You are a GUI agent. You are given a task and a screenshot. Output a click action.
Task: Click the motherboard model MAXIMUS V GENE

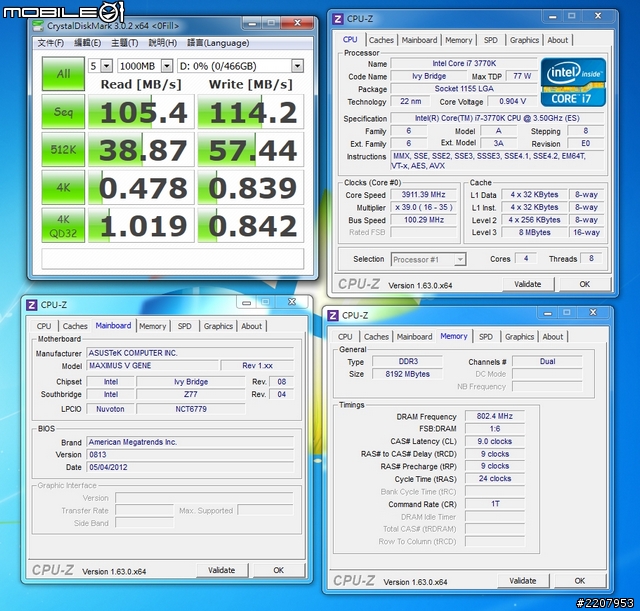152,365
